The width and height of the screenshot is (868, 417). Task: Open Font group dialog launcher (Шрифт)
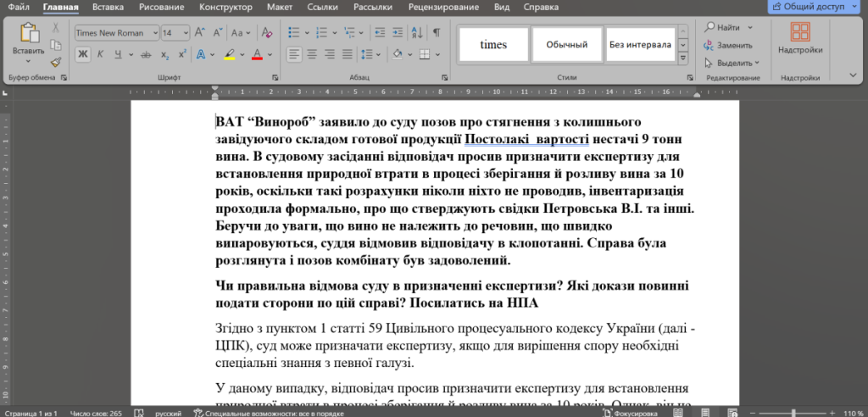[275, 77]
